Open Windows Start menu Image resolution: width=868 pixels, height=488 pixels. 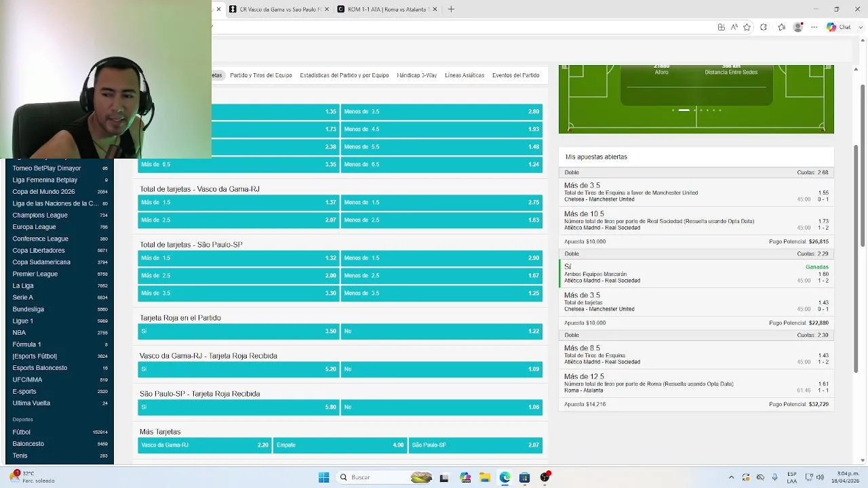[323, 477]
